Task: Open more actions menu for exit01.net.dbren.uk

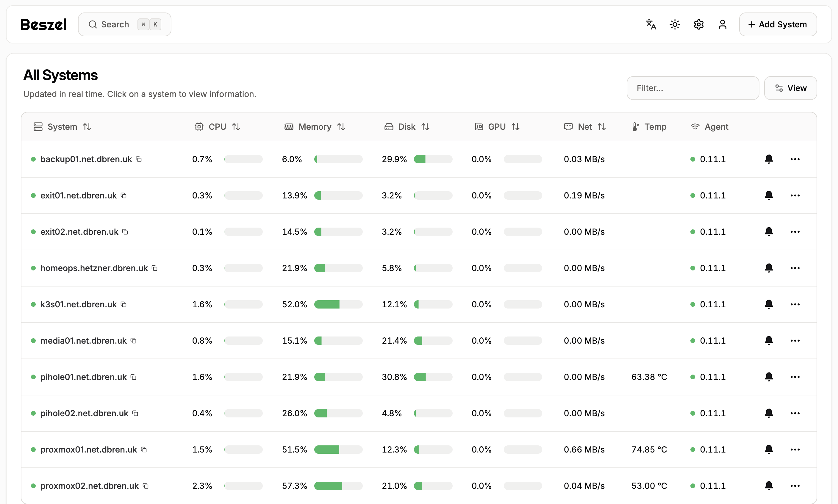Action: (x=795, y=196)
